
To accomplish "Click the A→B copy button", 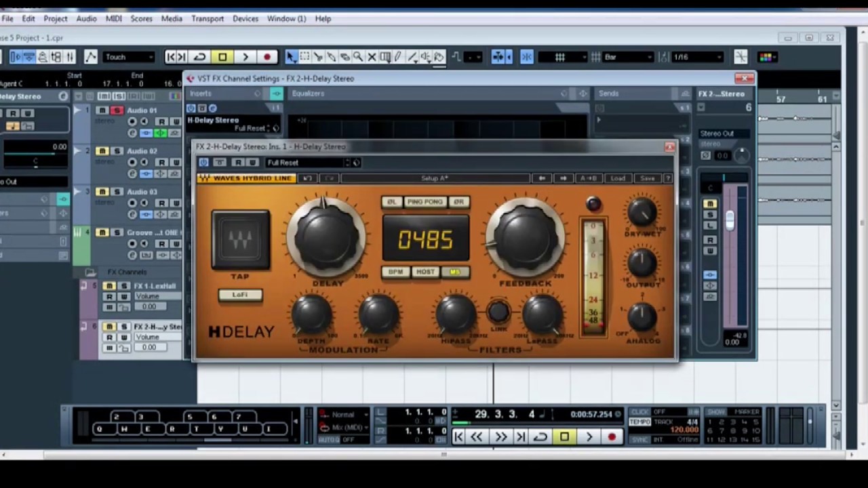I will pyautogui.click(x=588, y=178).
